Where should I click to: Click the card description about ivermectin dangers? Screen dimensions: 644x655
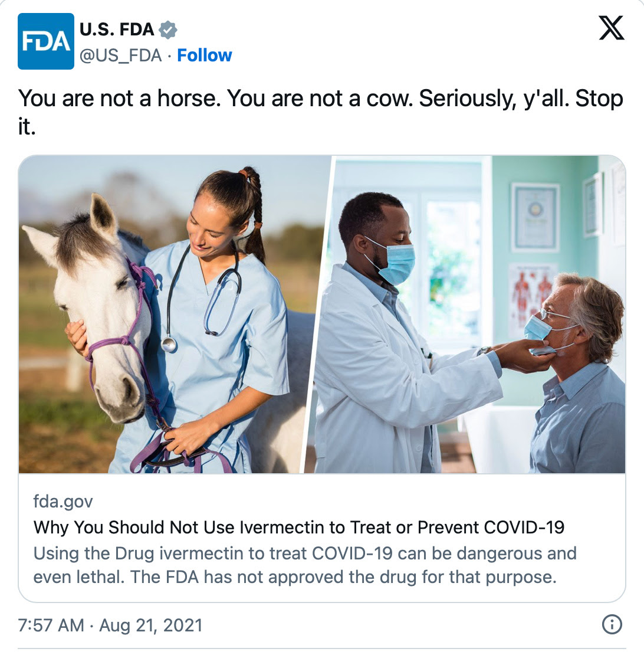pyautogui.click(x=305, y=565)
